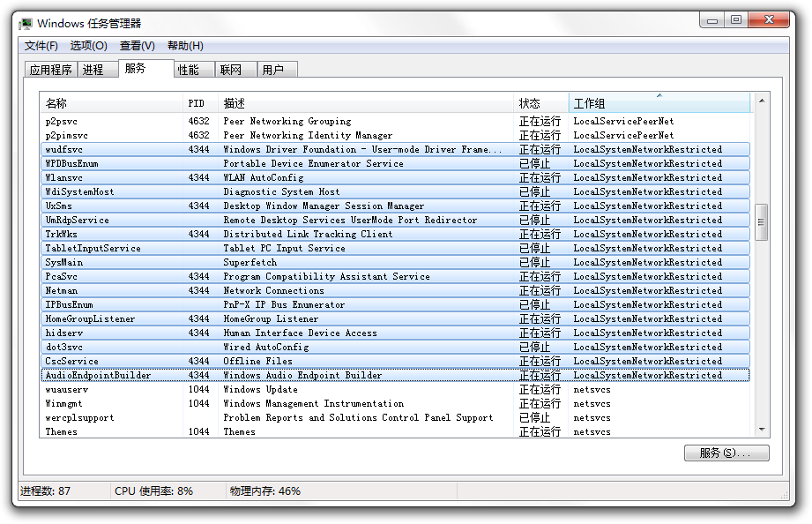Switch to the 联网 tab
Screen dimensions: 812x524
[231, 70]
